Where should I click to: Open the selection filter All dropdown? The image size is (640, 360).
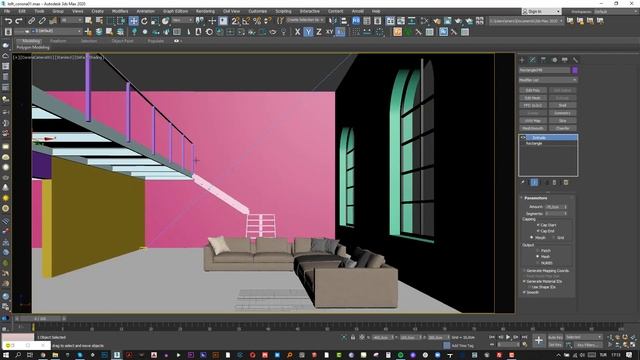(x=72, y=20)
